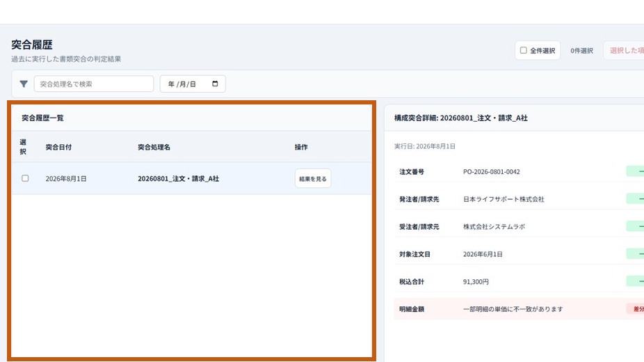Open the calendar picker icon in date field
The image size is (644, 362).
click(x=215, y=84)
